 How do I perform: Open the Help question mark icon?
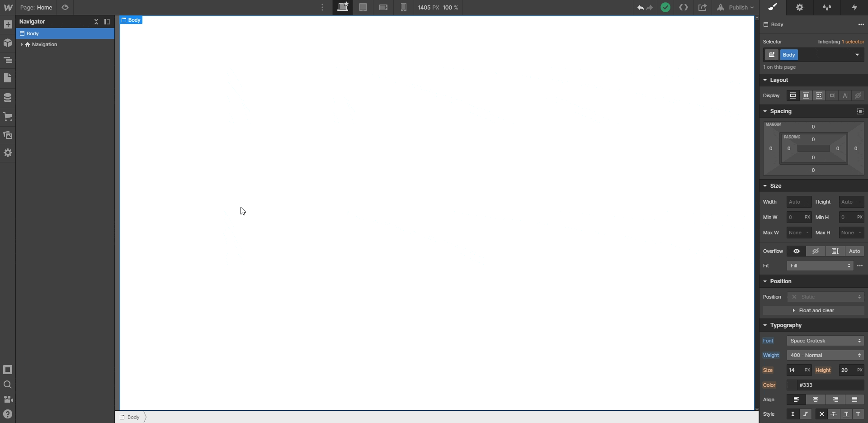click(x=8, y=414)
